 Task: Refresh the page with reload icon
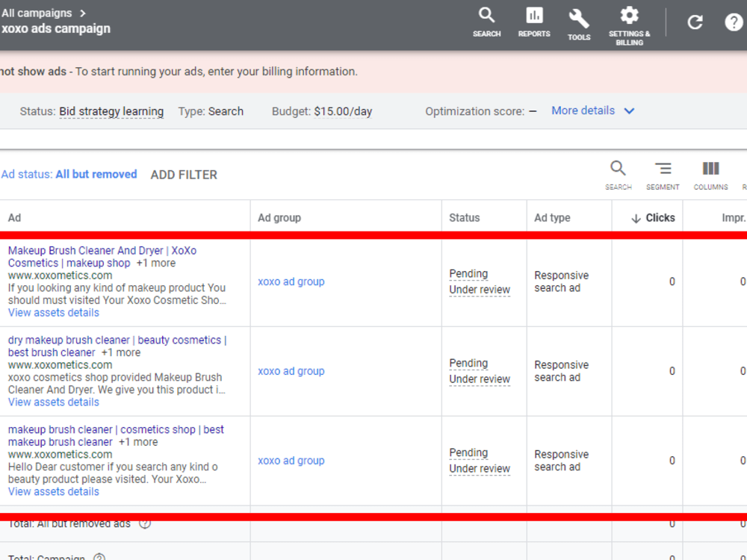point(695,22)
